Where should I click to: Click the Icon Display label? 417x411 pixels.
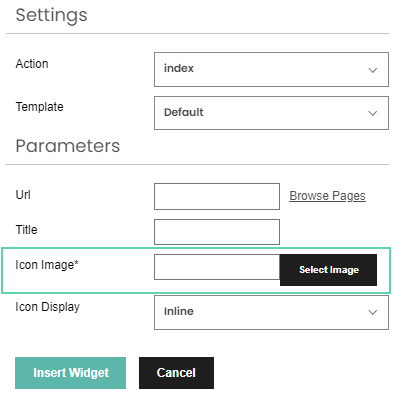[x=48, y=307]
